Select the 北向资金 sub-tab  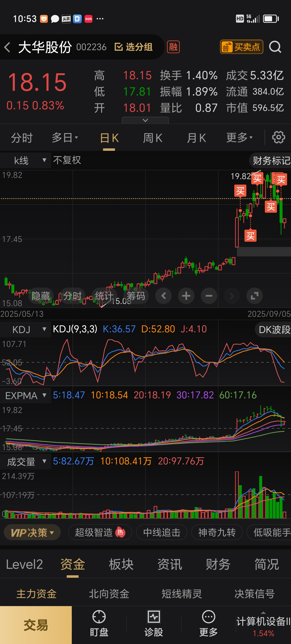(109, 594)
